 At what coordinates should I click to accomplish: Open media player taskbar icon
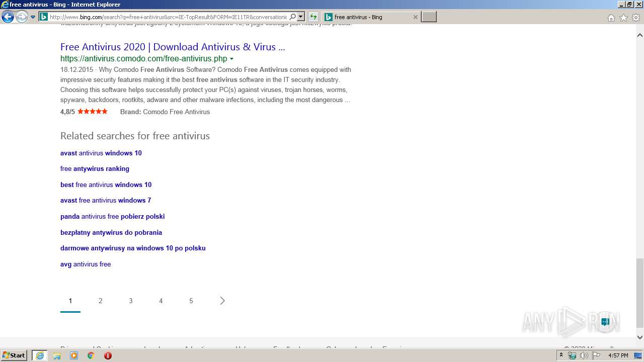[74, 355]
